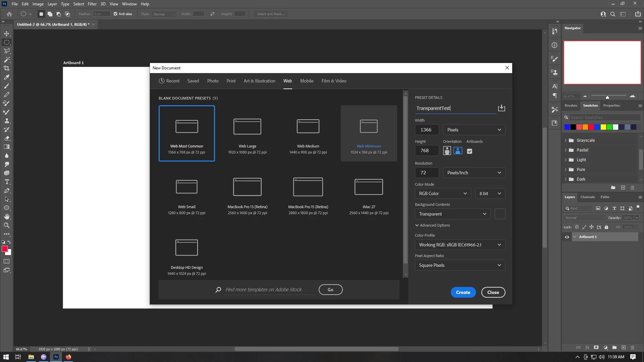The width and height of the screenshot is (644, 362).
Task: Select the Eyedropper tool
Action: point(6,77)
